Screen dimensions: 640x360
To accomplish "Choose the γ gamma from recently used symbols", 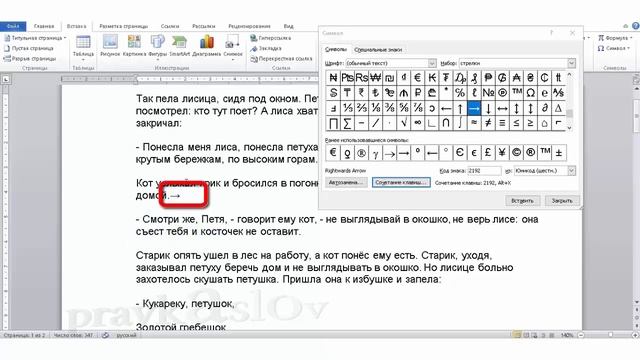I will point(376,153).
